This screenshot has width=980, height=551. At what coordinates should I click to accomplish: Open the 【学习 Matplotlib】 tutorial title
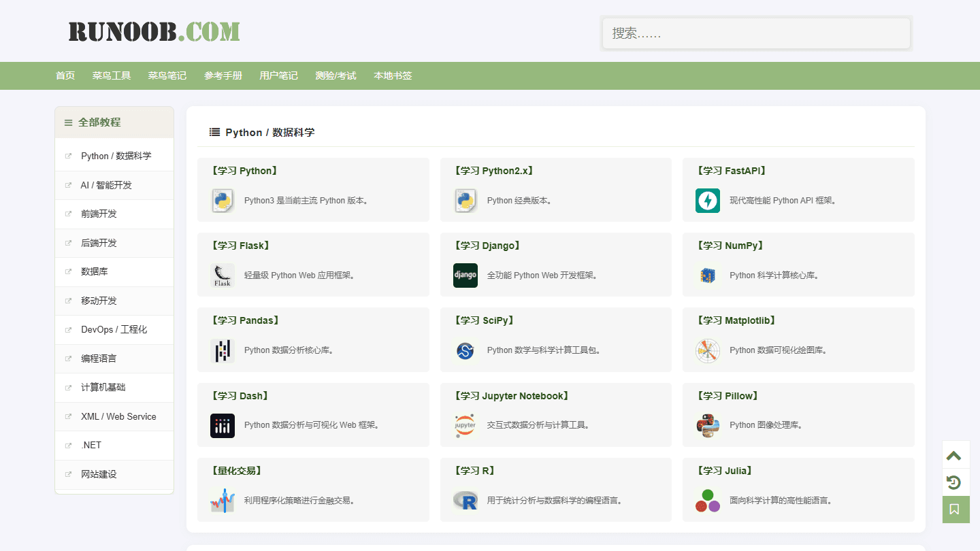[x=737, y=320]
